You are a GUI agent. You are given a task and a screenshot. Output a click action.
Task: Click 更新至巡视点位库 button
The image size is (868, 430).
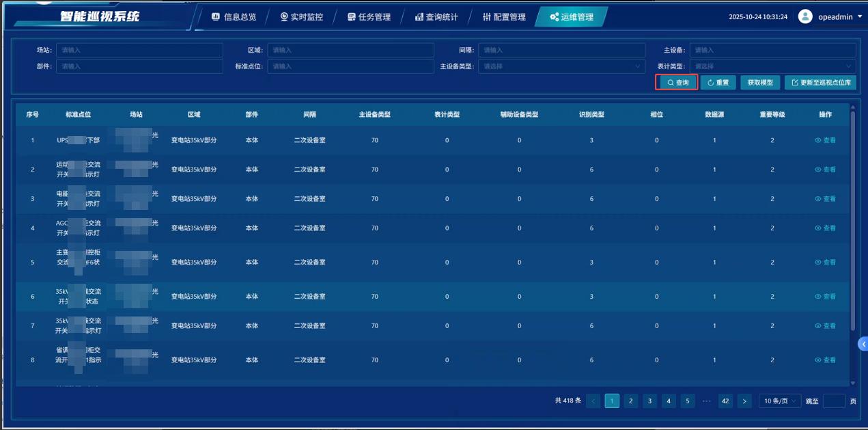820,83
